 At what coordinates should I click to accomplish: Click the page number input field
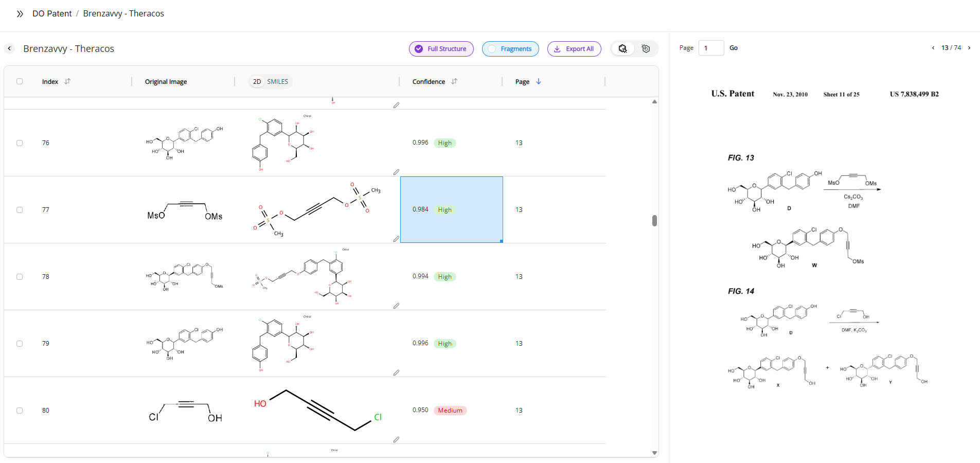tap(711, 48)
